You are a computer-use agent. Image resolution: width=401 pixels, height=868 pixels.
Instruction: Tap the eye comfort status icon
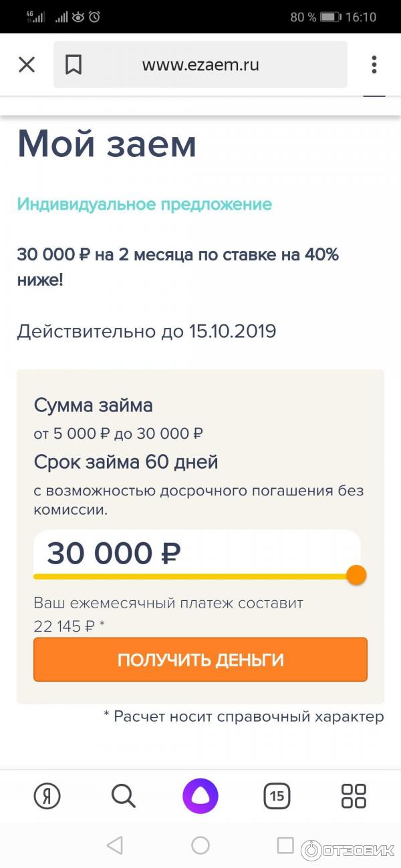78,17
